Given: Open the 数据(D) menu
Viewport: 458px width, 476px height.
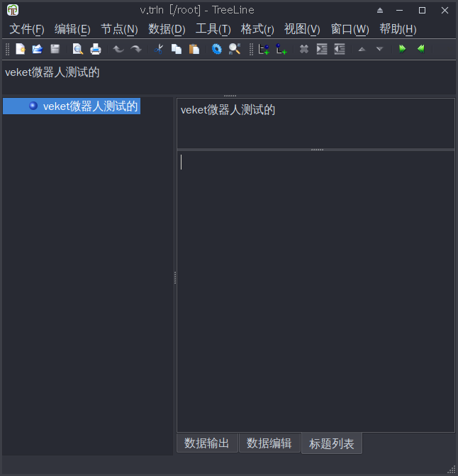Looking at the screenshot, I should click(x=167, y=29).
